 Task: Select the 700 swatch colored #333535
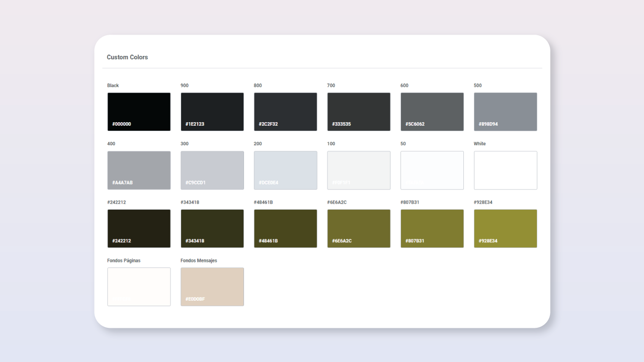pyautogui.click(x=359, y=112)
